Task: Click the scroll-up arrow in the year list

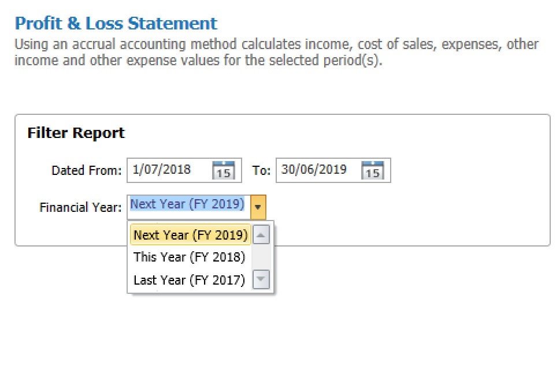Action: point(261,235)
